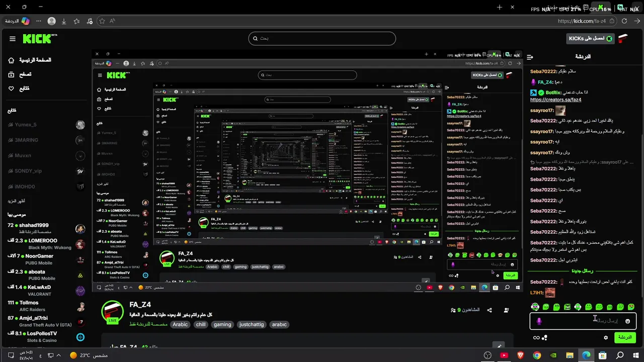
Task: Click the chat message input field
Action: pyautogui.click(x=583, y=321)
